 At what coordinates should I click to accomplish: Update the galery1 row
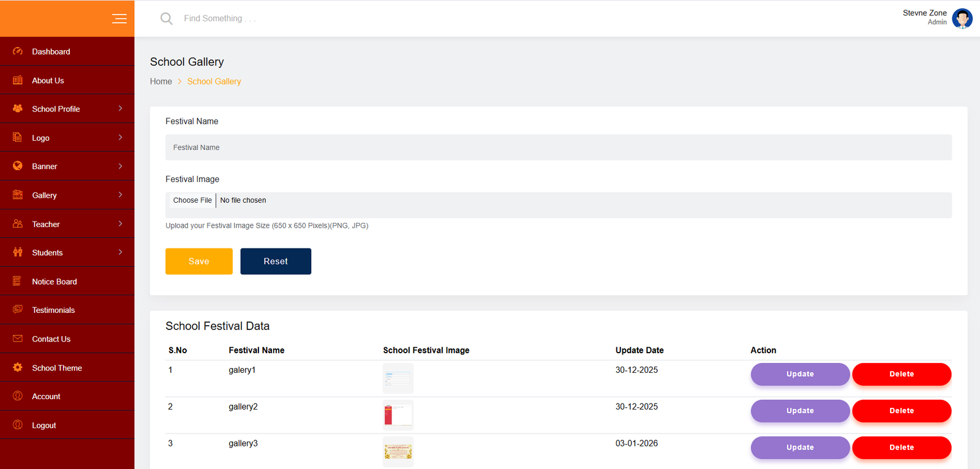[x=800, y=374]
